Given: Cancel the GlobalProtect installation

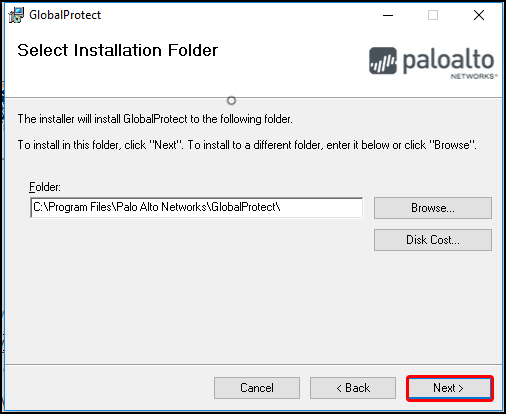Looking at the screenshot, I should (257, 388).
